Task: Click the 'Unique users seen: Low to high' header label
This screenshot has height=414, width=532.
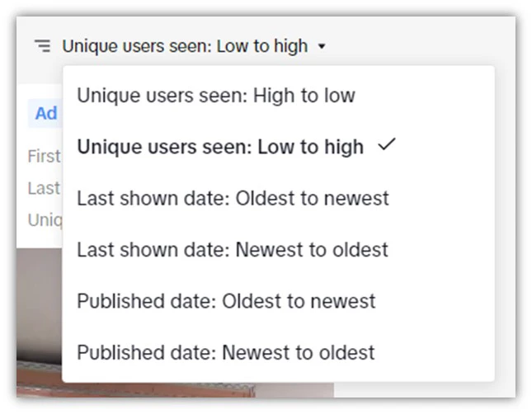Action: point(184,46)
